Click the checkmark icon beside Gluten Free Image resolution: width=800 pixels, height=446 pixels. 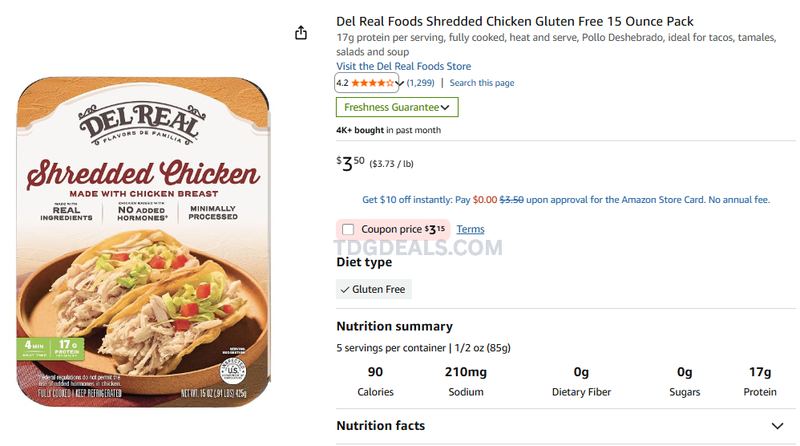(x=345, y=289)
